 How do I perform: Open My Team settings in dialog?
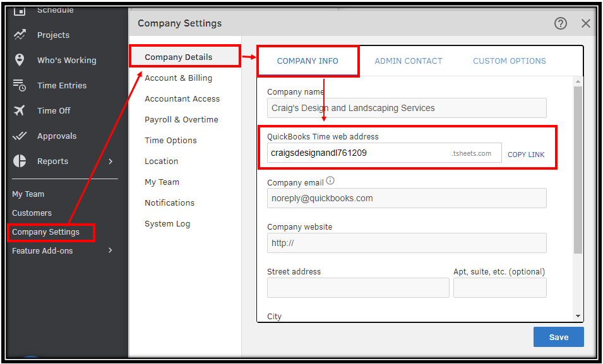click(162, 182)
